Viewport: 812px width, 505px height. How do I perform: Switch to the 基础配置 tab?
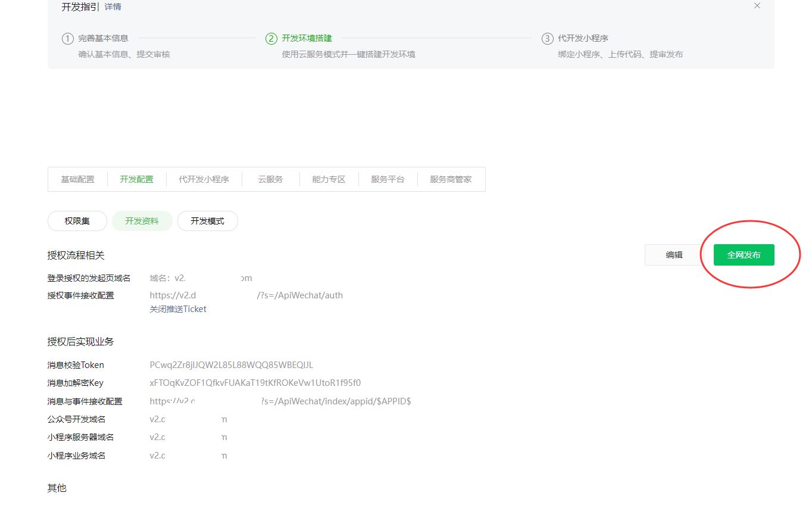coord(77,179)
